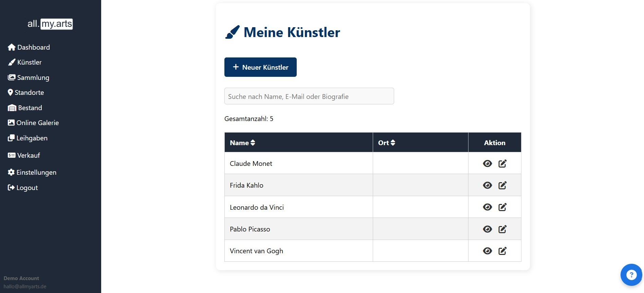Edit Pablo Picasso with the pencil icon
Viewport: 644px width, 293px height.
coord(502,229)
